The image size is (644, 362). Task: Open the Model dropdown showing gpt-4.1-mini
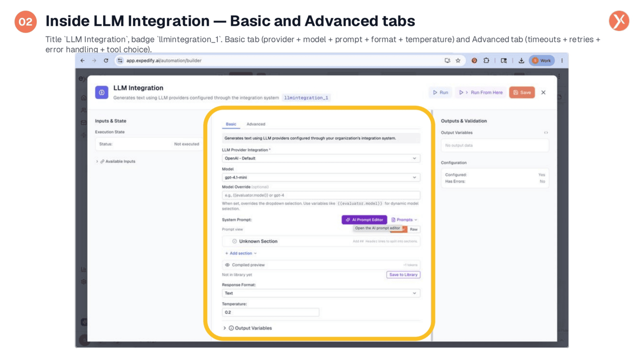(x=321, y=177)
